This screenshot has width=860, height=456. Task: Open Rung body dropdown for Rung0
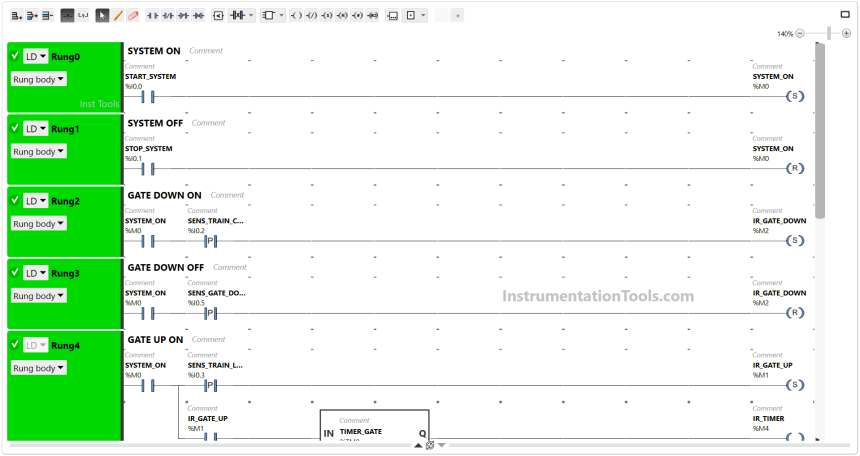point(39,80)
